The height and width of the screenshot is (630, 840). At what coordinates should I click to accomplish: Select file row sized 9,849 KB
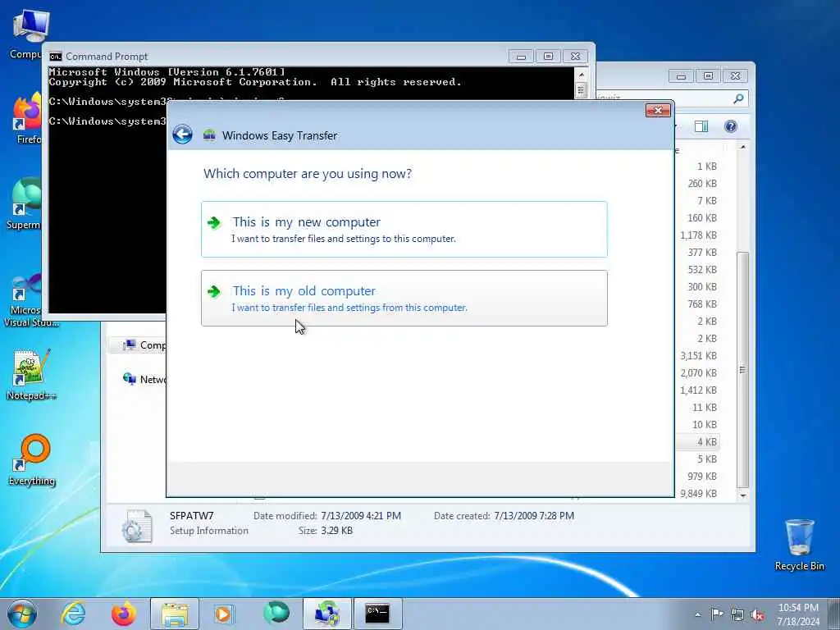coord(698,493)
